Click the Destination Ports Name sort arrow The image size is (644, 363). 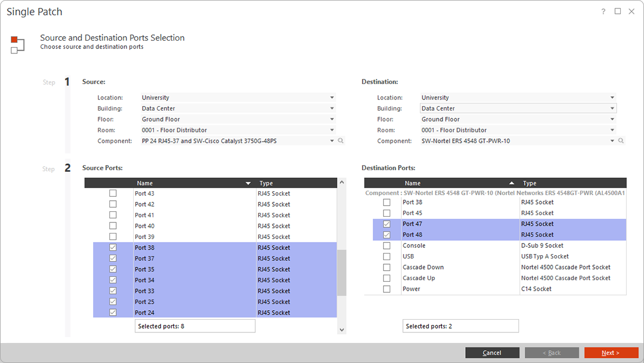[x=511, y=183]
